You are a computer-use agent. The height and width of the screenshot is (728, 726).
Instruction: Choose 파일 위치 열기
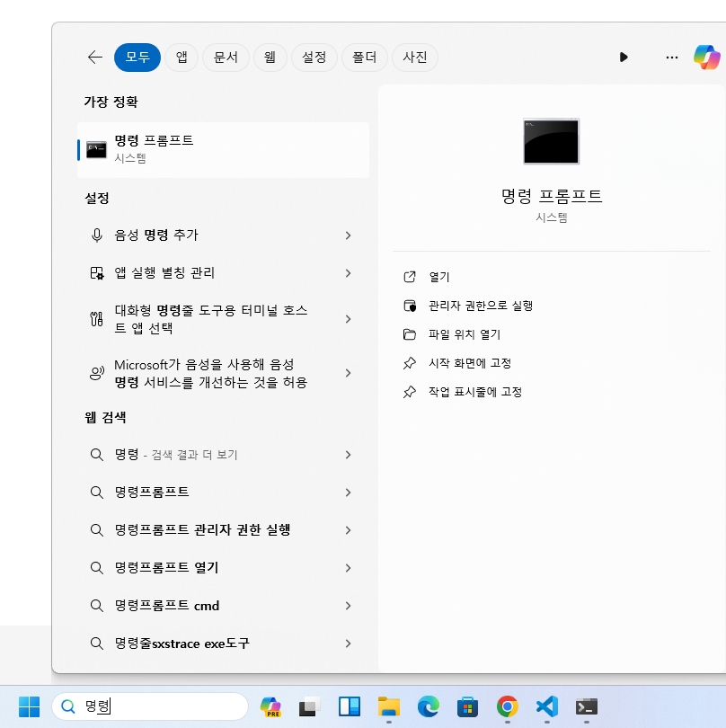tap(465, 334)
